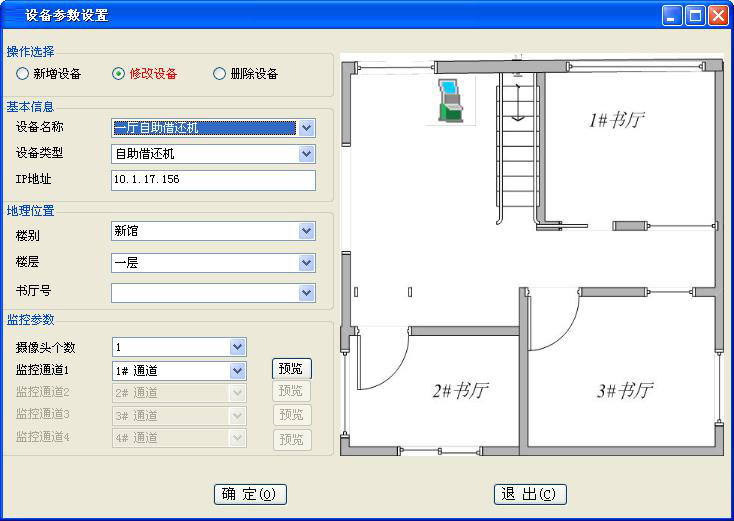Click the 监控参数 group label

(x=30, y=320)
